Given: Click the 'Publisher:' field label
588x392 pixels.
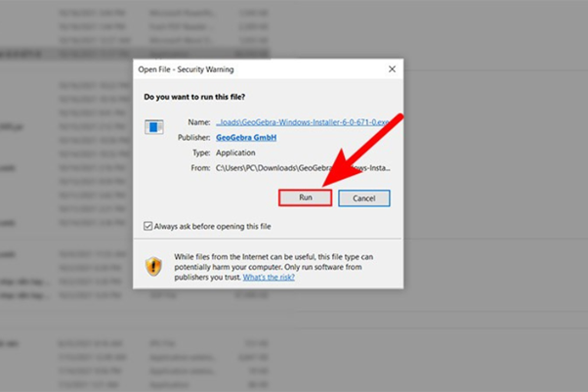Looking at the screenshot, I should pos(192,138).
